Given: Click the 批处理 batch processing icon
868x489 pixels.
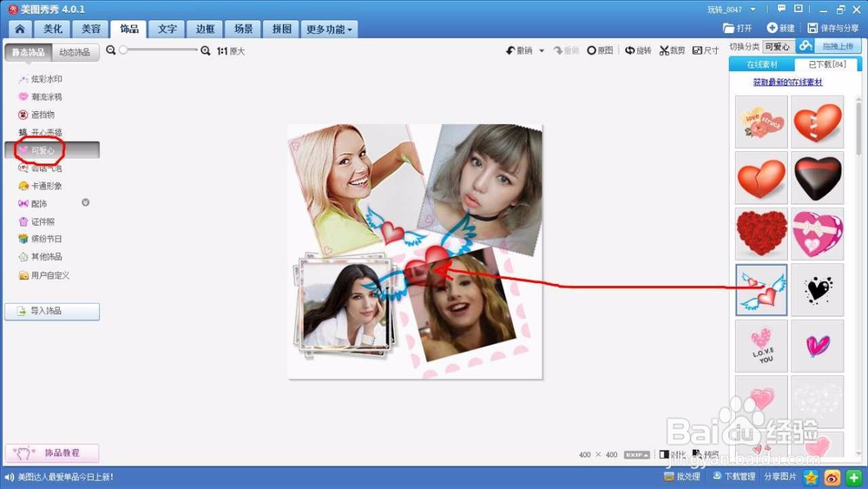Looking at the screenshot, I should (682, 477).
